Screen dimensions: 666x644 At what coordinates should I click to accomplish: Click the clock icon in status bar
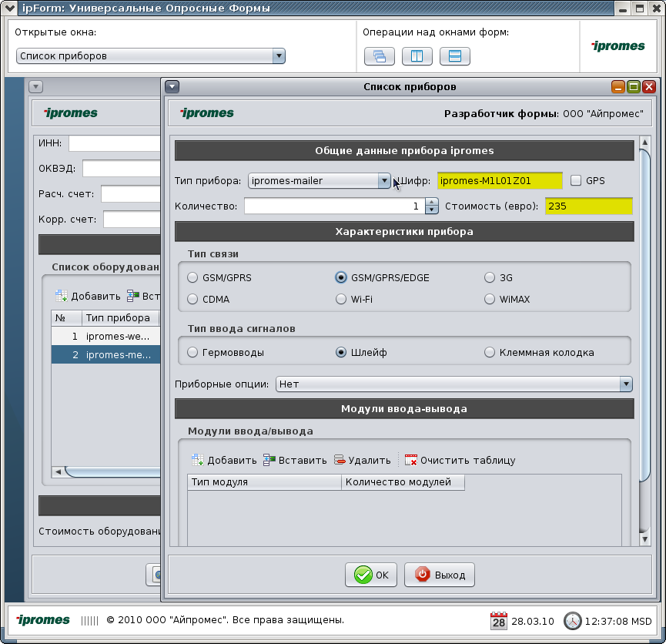pos(572,621)
